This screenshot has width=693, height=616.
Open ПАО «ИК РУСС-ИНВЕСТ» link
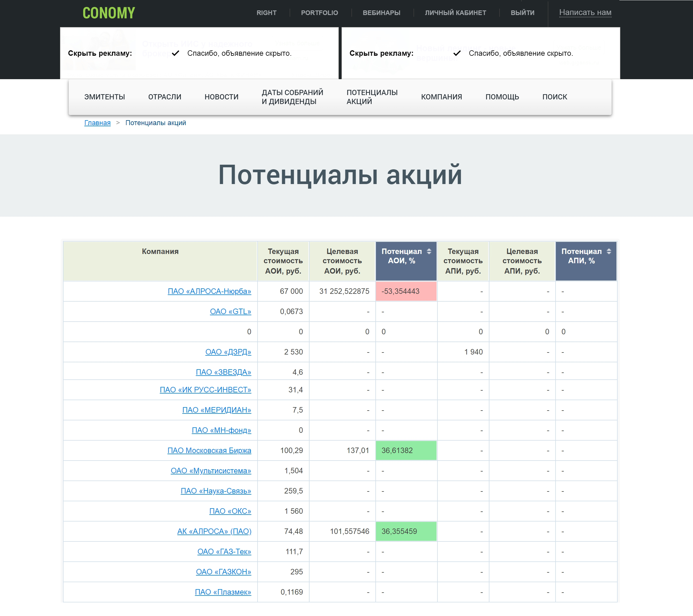click(206, 390)
